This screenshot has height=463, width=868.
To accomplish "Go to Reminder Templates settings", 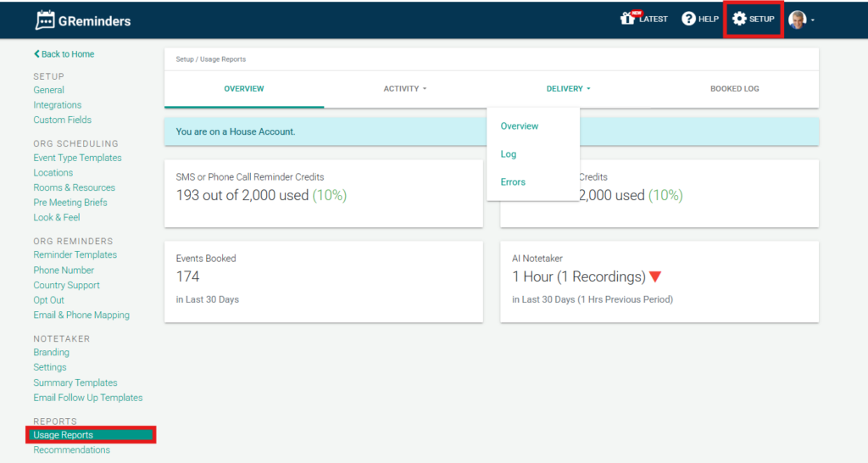I will click(75, 255).
